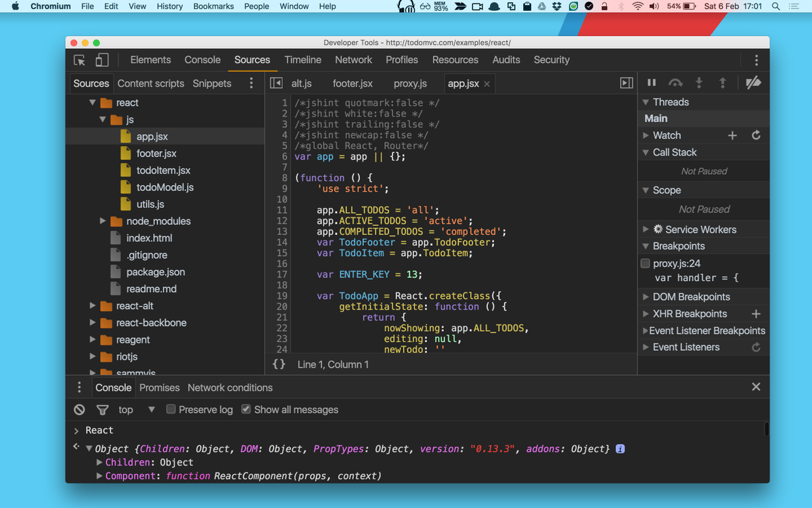Open Spotlight search in menu bar
Screen dimensions: 812x508
point(775,6)
